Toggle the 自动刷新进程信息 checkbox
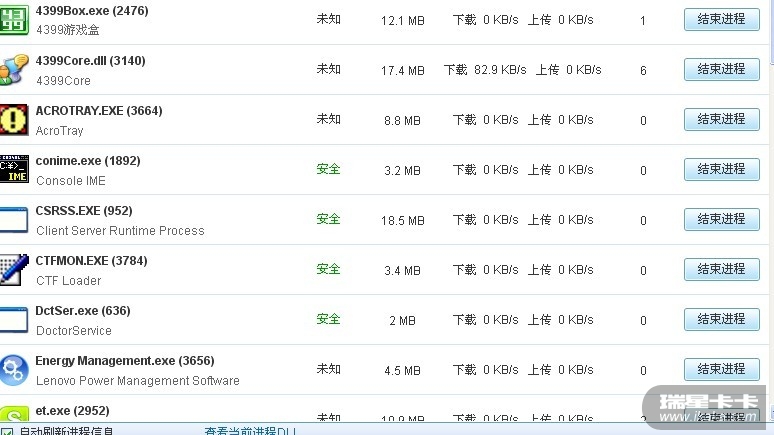 coord(7,431)
